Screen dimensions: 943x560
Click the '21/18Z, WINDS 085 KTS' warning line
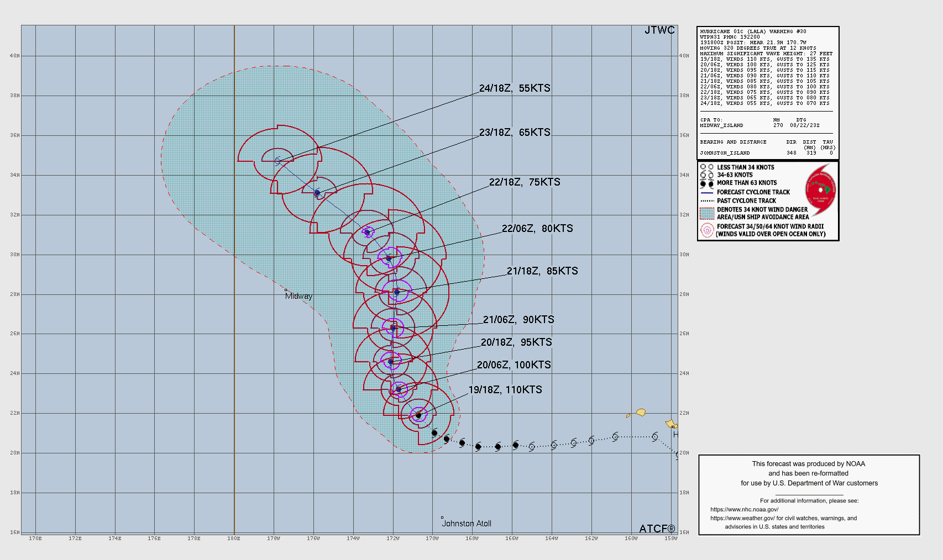[765, 81]
